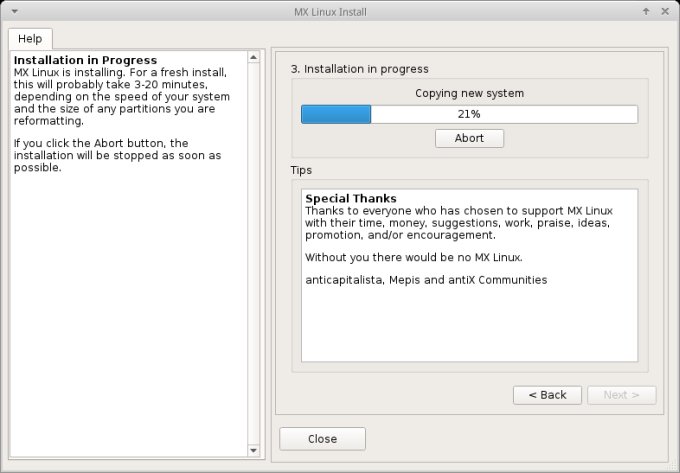Select the 'Copying new system' status label

(469, 93)
